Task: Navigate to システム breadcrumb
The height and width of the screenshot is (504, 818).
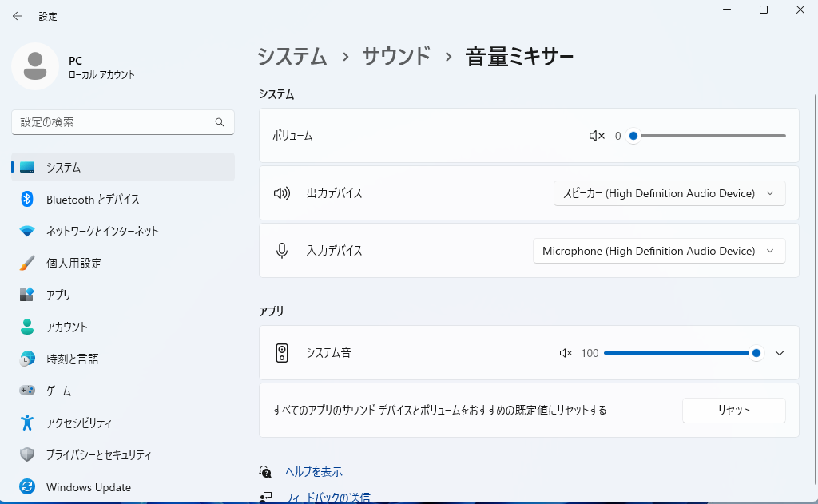Action: click(292, 57)
